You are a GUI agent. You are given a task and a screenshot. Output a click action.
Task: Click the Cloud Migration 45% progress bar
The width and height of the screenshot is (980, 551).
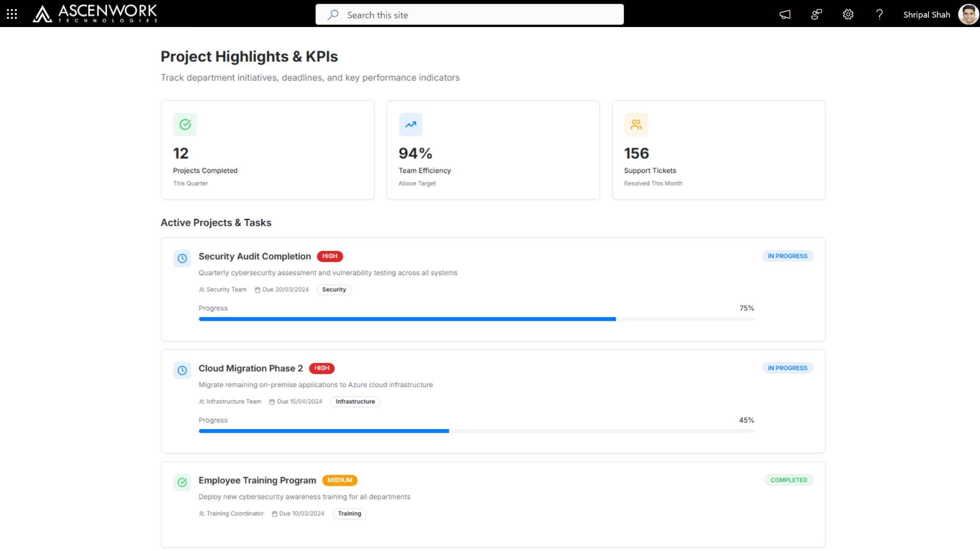pyautogui.click(x=476, y=431)
